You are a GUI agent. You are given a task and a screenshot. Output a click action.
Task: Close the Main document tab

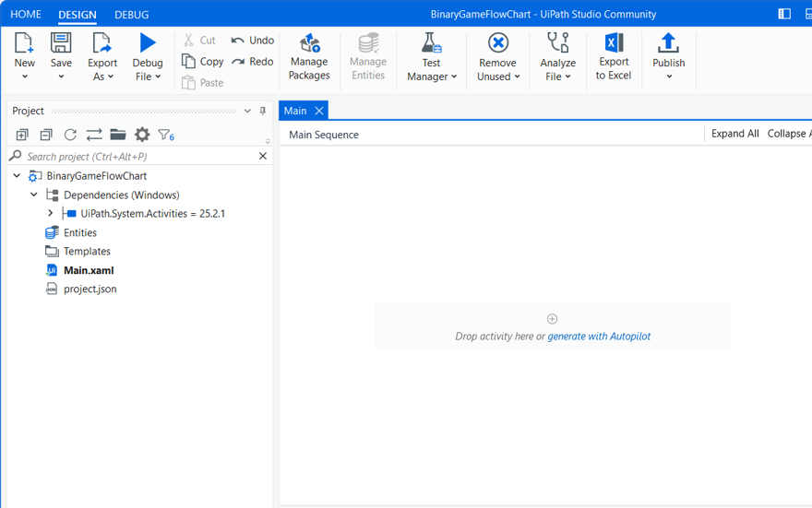click(x=319, y=111)
